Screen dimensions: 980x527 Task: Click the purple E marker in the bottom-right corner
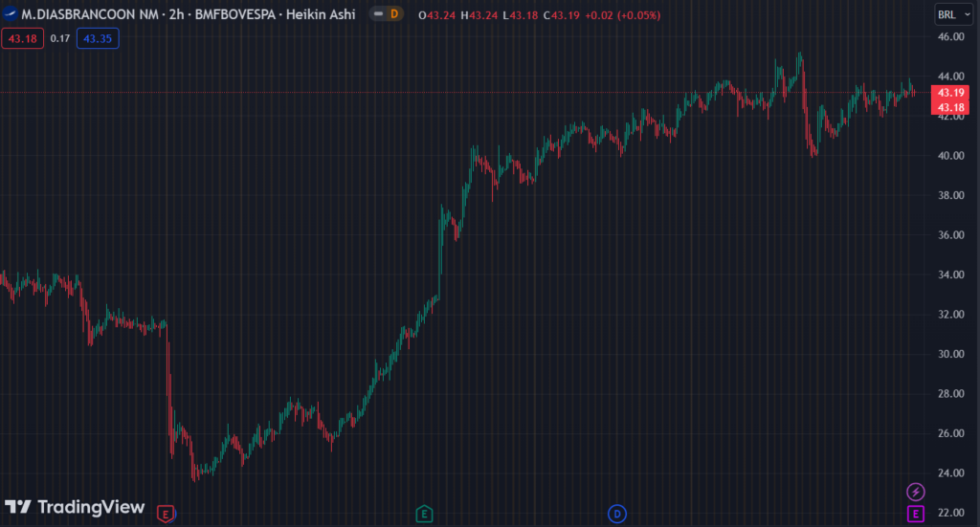point(916,514)
